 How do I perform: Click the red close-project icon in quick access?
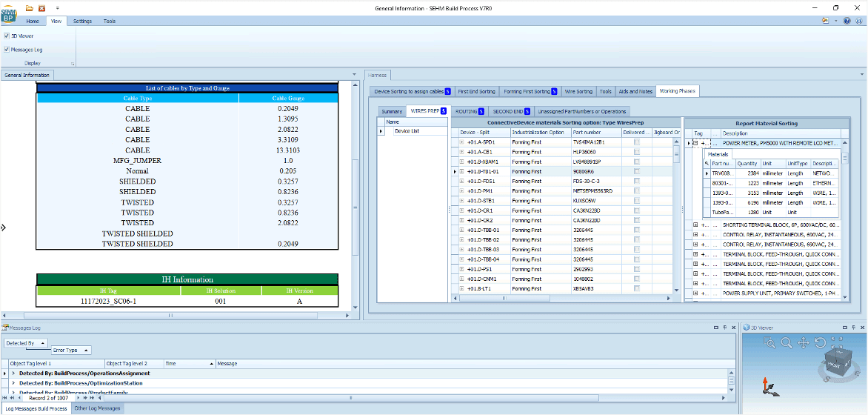tap(41, 7)
